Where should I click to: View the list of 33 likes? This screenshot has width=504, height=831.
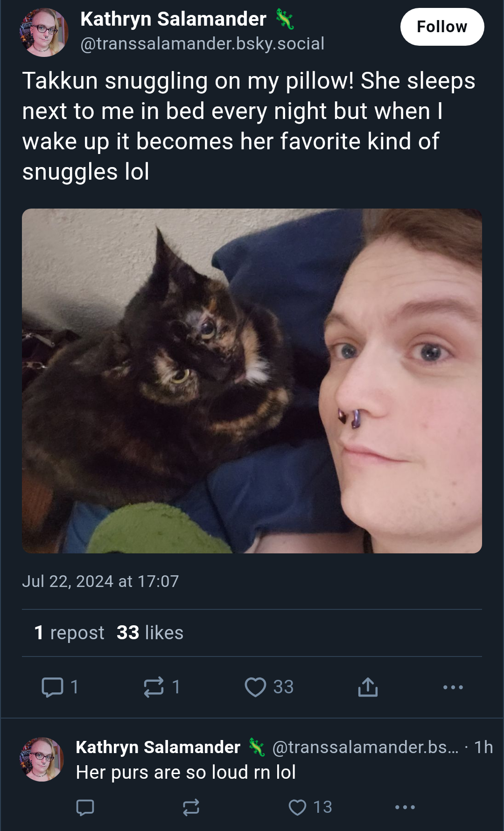coord(150,633)
